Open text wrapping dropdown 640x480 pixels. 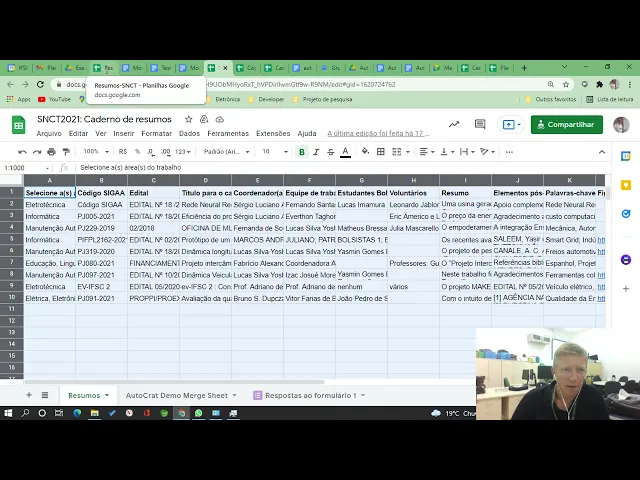tap(467, 152)
